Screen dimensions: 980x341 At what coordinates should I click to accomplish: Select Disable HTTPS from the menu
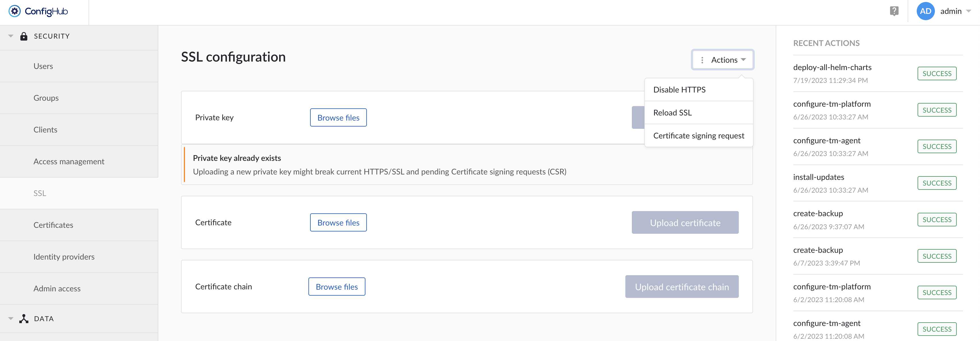point(679,89)
